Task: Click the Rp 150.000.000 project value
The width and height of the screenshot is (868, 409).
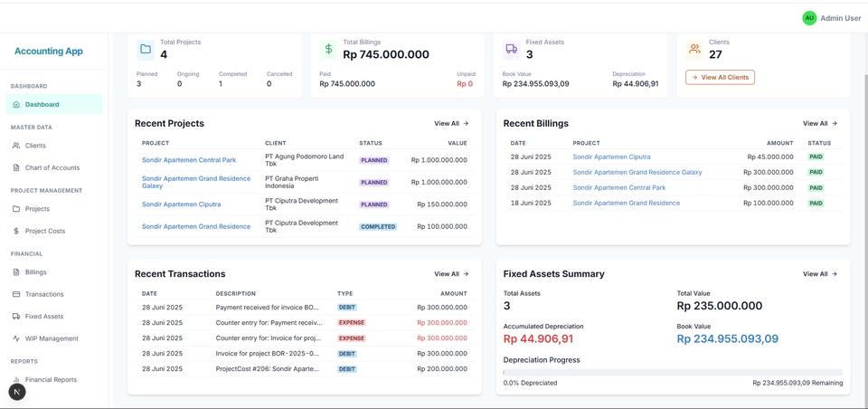Action: [x=442, y=204]
